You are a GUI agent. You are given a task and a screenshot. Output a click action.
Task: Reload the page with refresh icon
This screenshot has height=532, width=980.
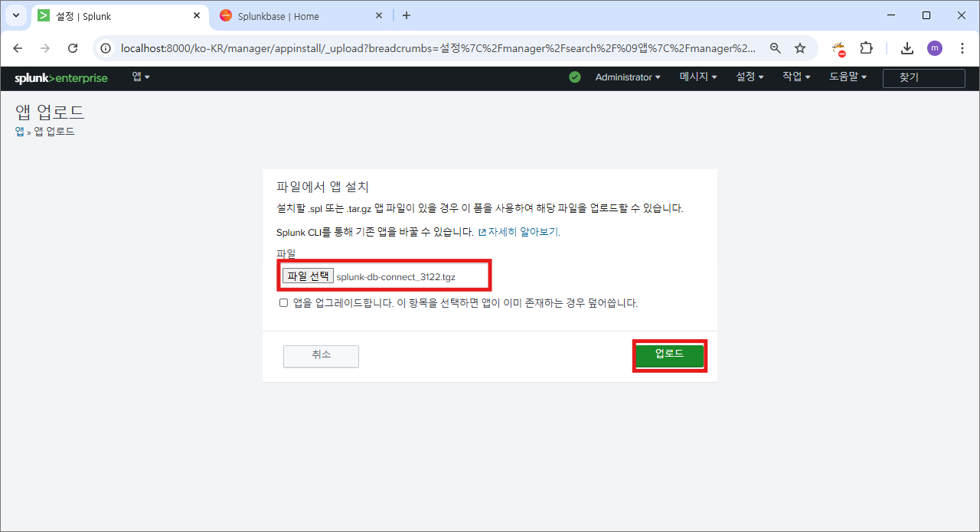click(x=73, y=48)
